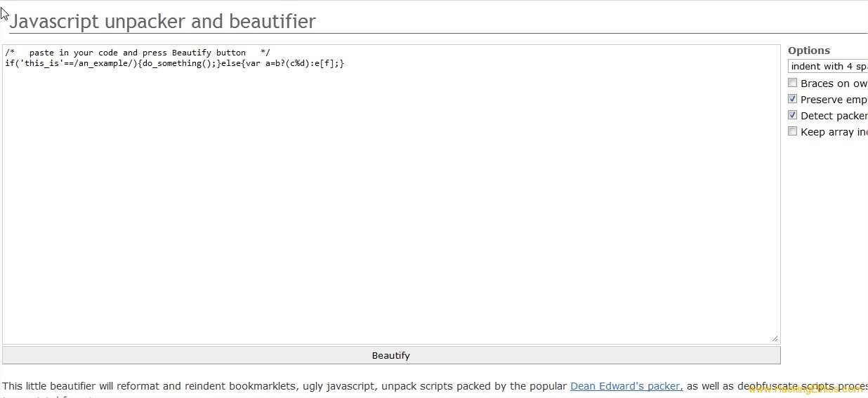Place cursor in the if('this_is' code line
This screenshot has height=398, width=868.
pos(174,63)
